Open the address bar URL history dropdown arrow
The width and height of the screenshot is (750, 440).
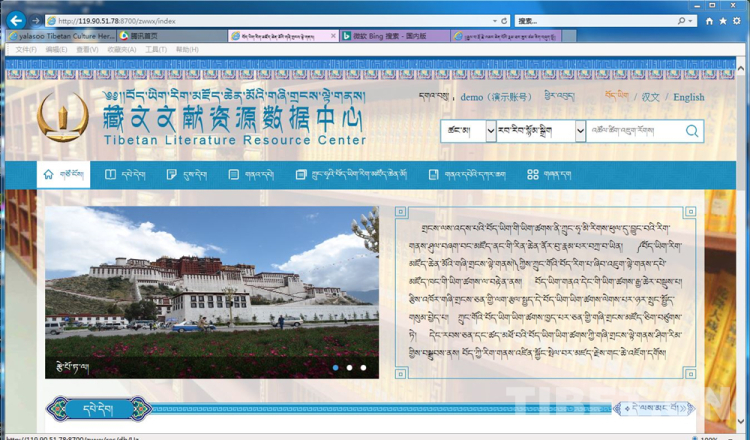494,20
